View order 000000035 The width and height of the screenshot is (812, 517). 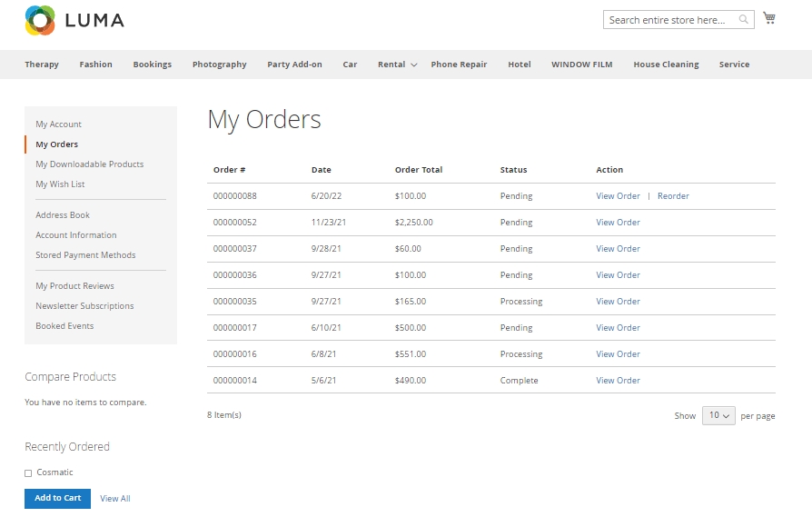click(618, 302)
